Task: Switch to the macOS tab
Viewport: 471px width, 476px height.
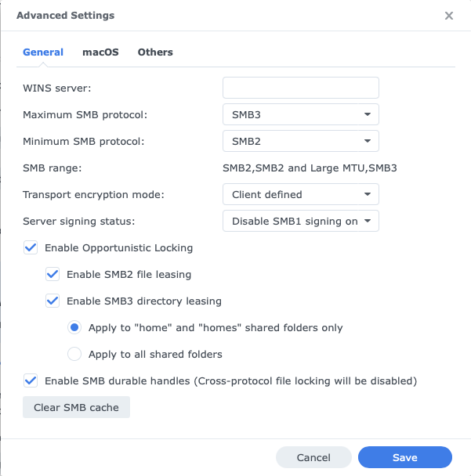Action: click(100, 52)
